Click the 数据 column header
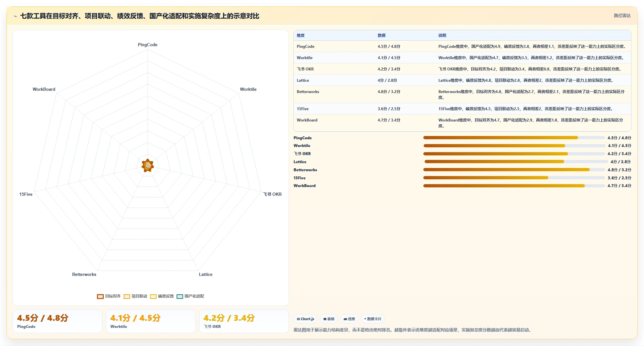Screen dimensions: 644x346 (381, 36)
